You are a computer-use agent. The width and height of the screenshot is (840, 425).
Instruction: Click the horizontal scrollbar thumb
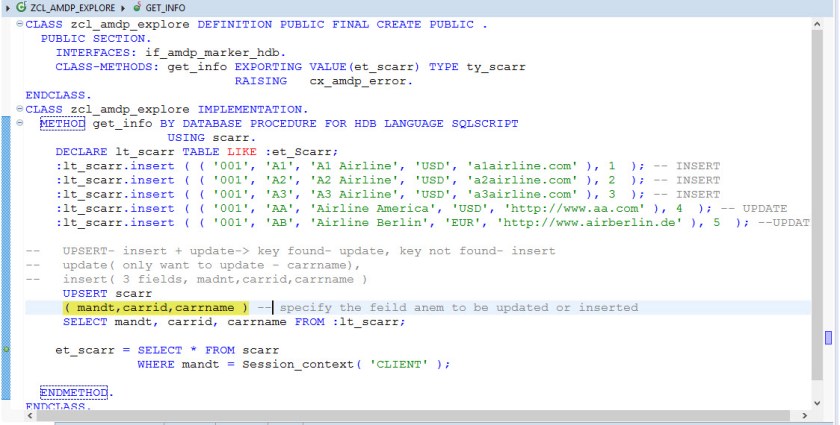click(x=413, y=415)
